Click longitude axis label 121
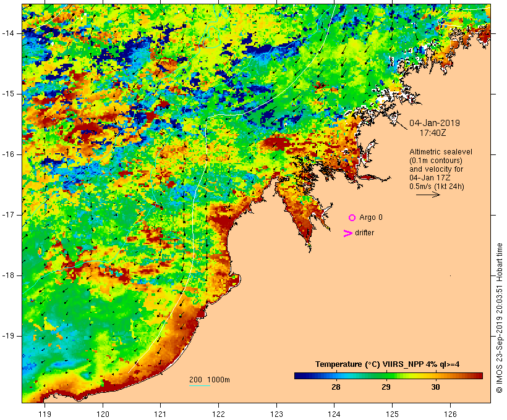 160,414
